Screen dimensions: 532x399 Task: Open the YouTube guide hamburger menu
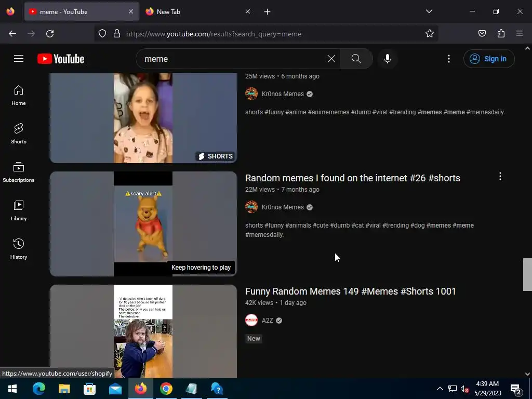pyautogui.click(x=19, y=59)
